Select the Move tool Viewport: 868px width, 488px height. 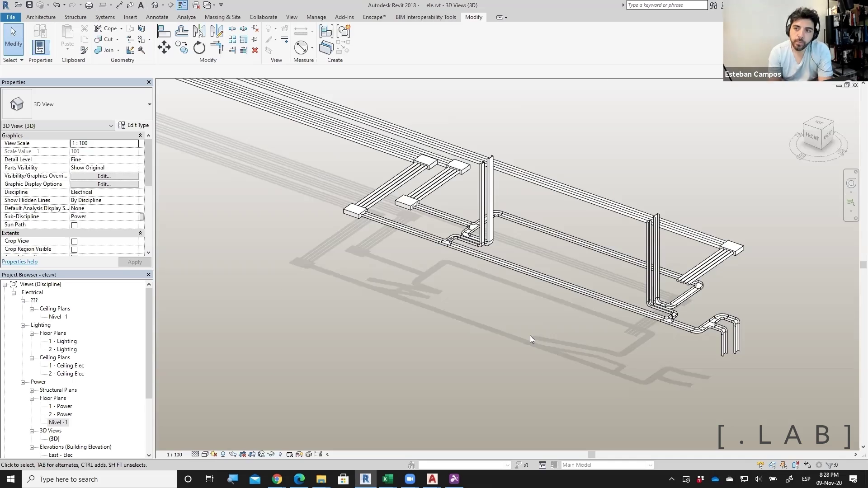point(164,47)
